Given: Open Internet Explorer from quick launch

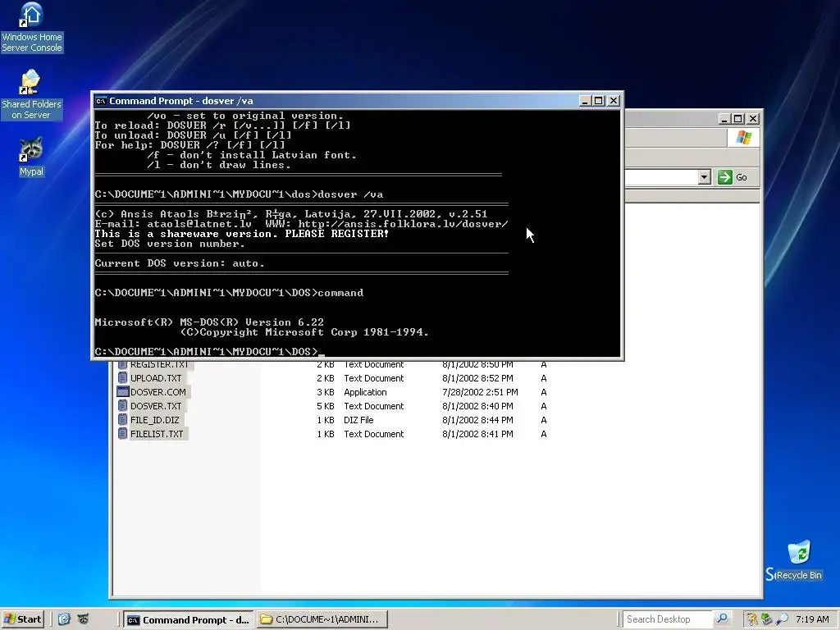Looking at the screenshot, I should coord(64,619).
